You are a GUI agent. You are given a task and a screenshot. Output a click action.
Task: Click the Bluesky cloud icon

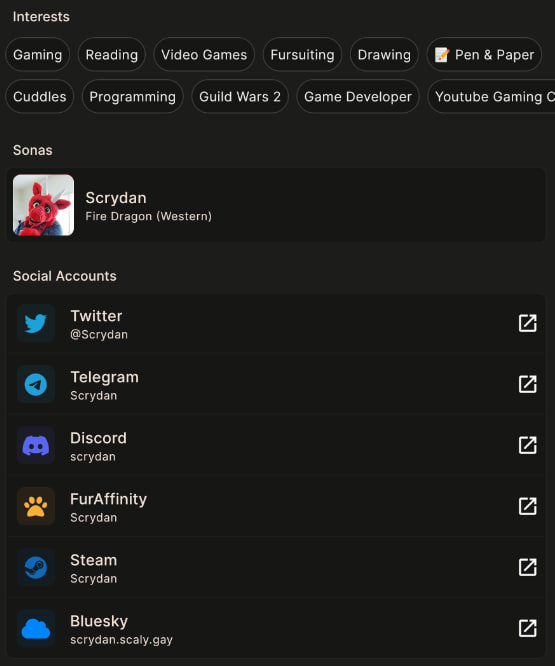click(x=36, y=628)
